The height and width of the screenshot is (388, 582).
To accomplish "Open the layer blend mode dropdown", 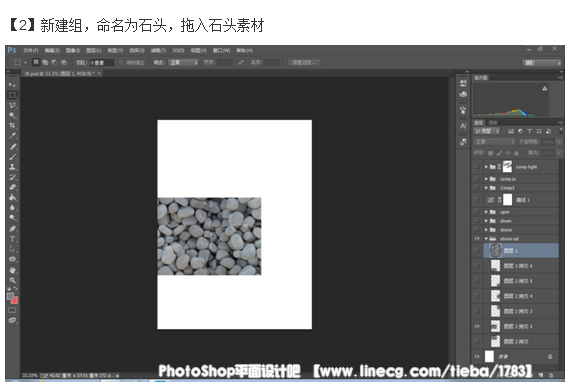I will [x=494, y=142].
